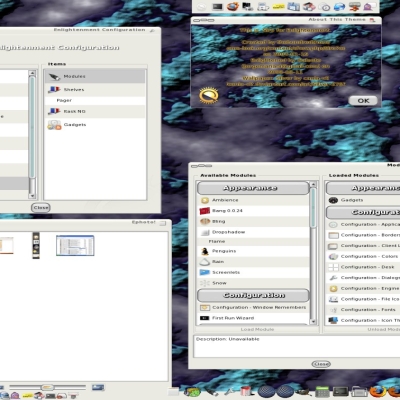The image size is (400, 400).
Task: Click the green globe icon in the bottom dock
Action: pos(192,392)
